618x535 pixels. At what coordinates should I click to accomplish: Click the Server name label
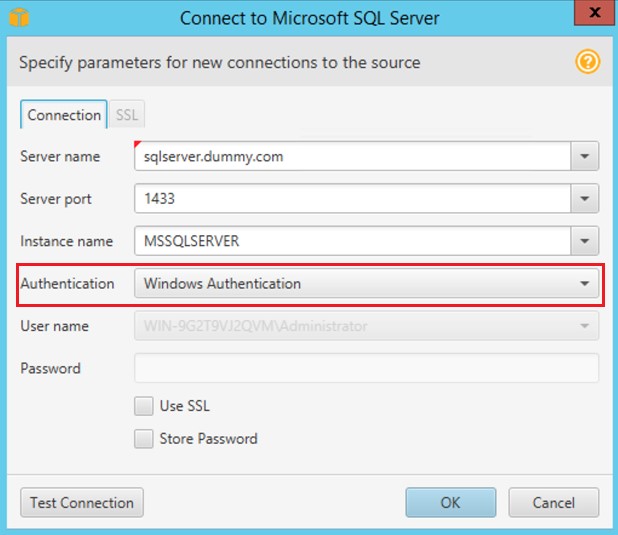coord(60,157)
